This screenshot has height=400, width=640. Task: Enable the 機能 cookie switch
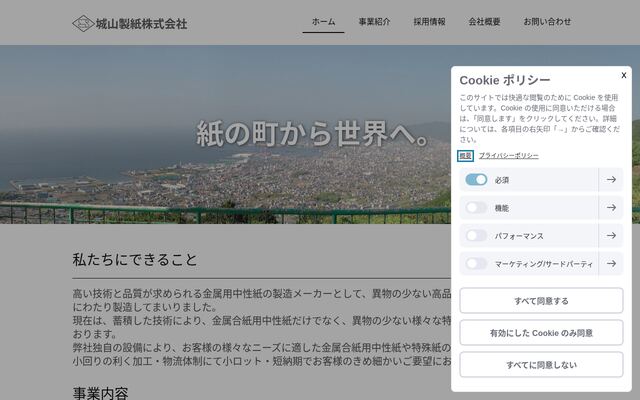click(476, 208)
